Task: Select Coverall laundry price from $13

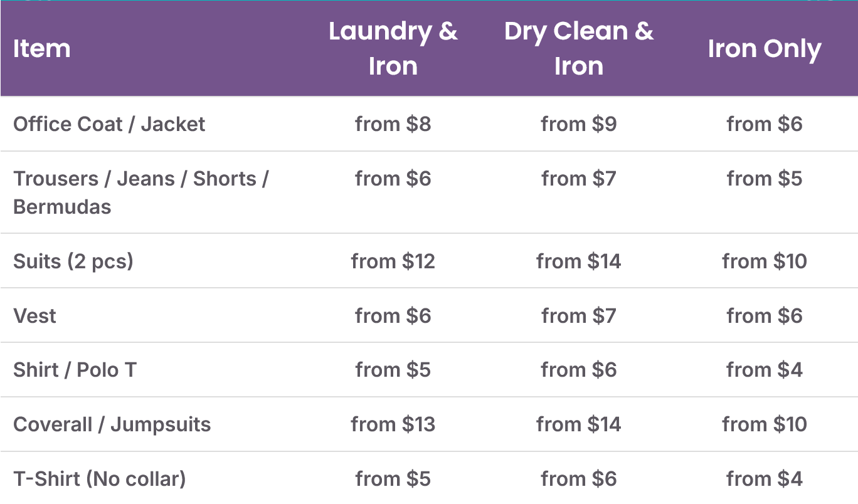Action: 393,424
